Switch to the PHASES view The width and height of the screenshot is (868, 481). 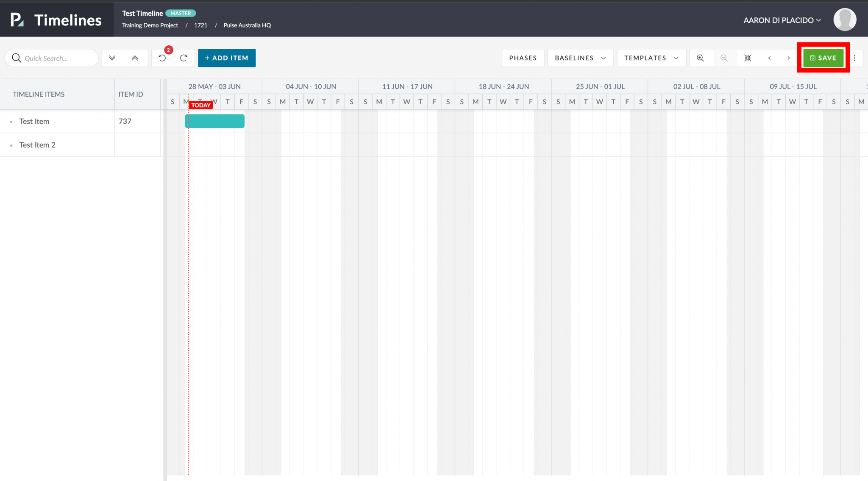(x=523, y=58)
